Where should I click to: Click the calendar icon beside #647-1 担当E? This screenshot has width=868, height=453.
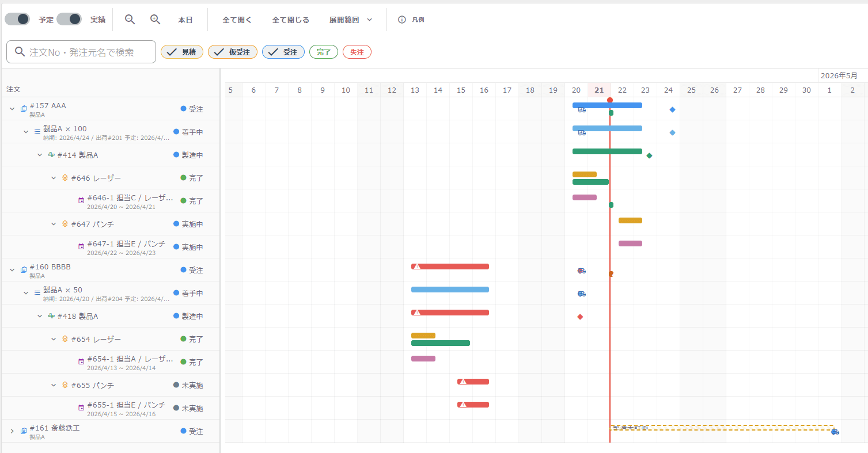coord(81,247)
